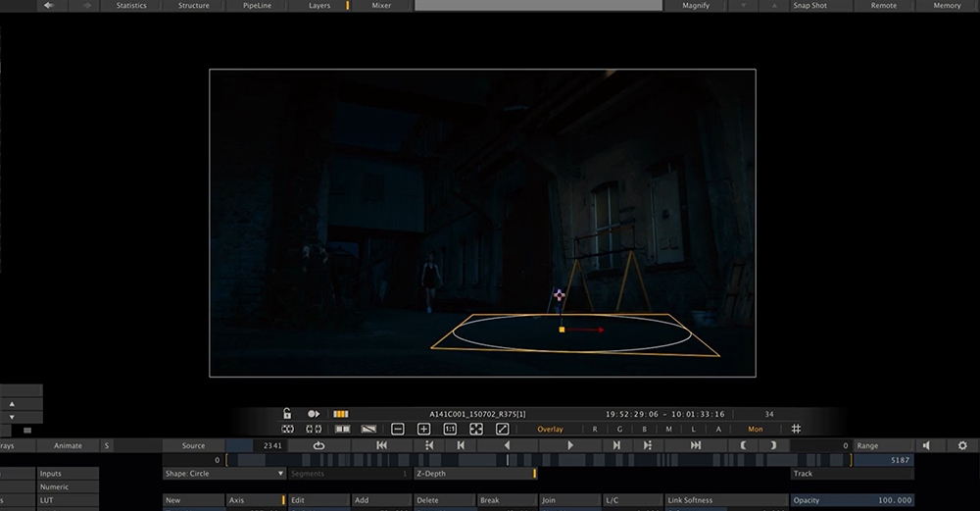Screen dimensions: 980x511
Task: Zoom out with the minus icon
Action: tap(398, 429)
